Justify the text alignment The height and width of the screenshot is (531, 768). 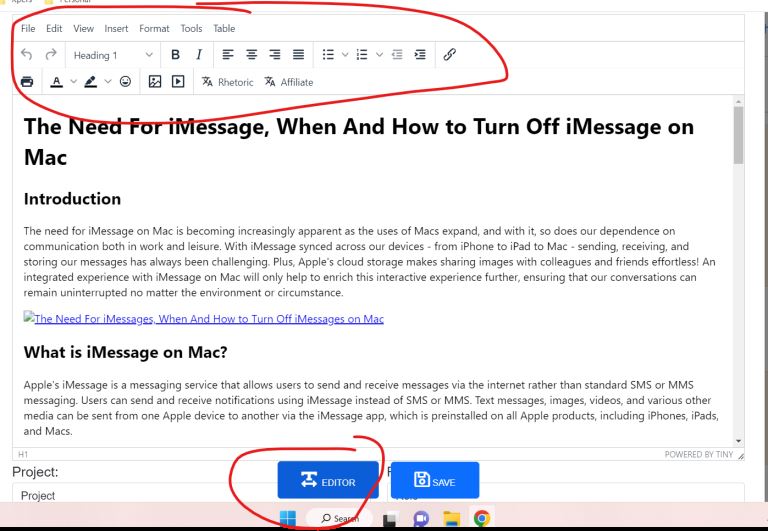[298, 54]
